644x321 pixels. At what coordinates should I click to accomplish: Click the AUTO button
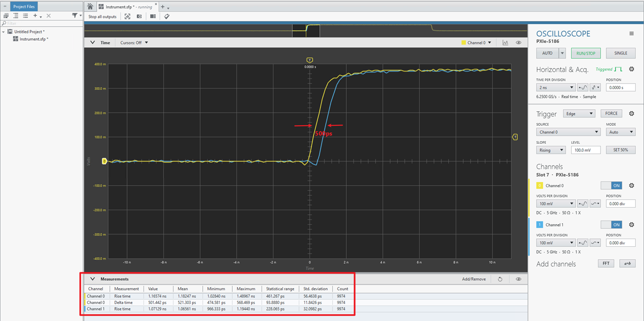548,53
